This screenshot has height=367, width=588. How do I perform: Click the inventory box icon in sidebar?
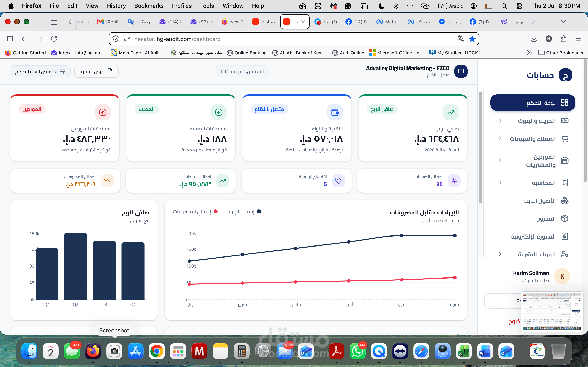565,218
